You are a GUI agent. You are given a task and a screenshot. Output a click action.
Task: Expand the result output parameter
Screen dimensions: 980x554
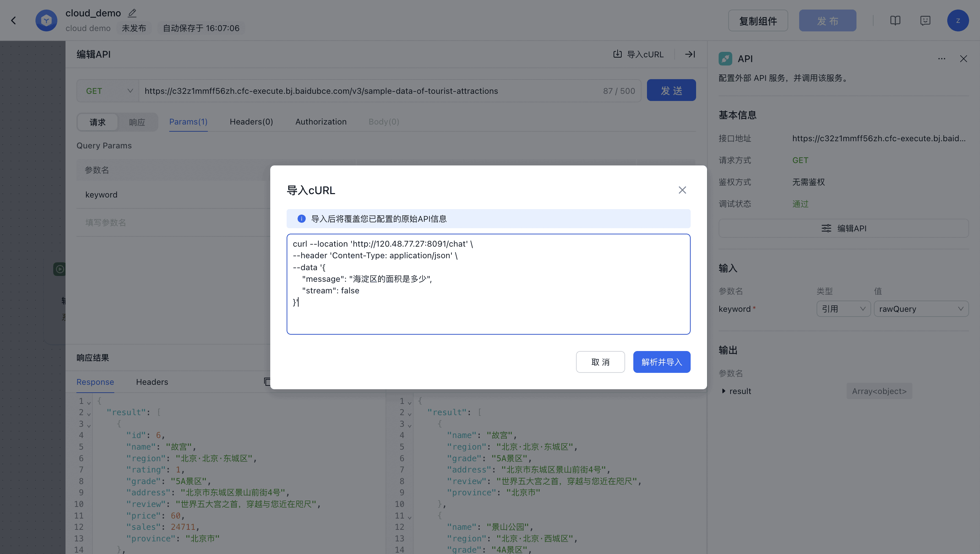pos(723,391)
